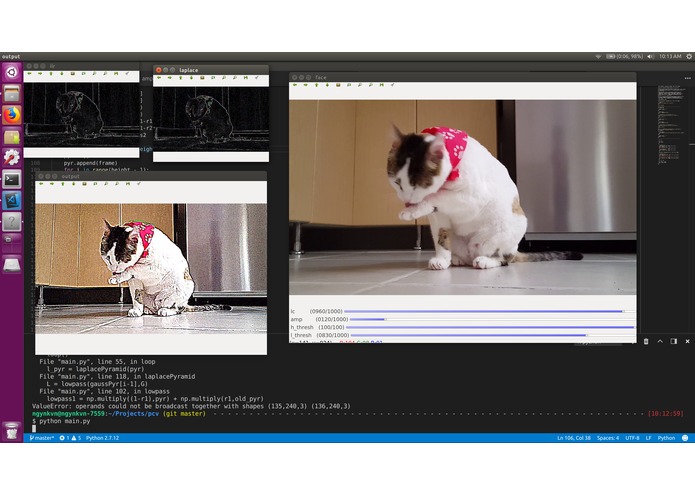
Task: Adjust the h_thresh trackbar slider
Action: [490, 327]
